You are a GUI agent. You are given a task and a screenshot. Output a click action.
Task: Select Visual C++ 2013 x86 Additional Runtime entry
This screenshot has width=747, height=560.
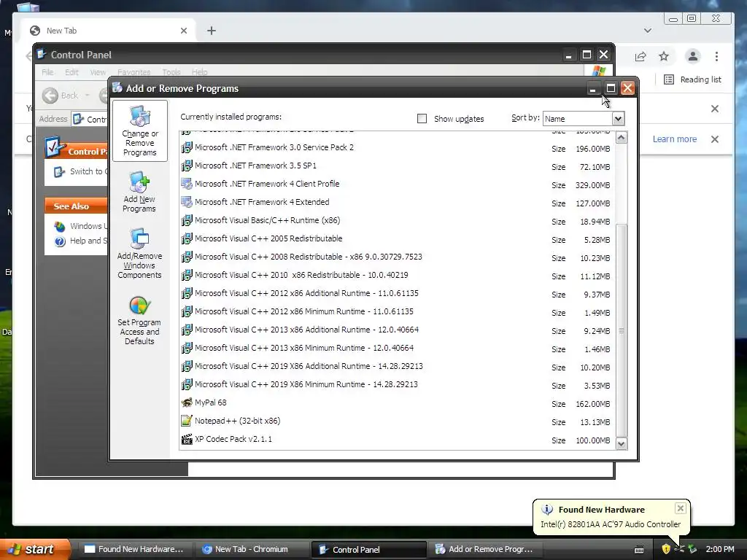[x=398, y=330]
